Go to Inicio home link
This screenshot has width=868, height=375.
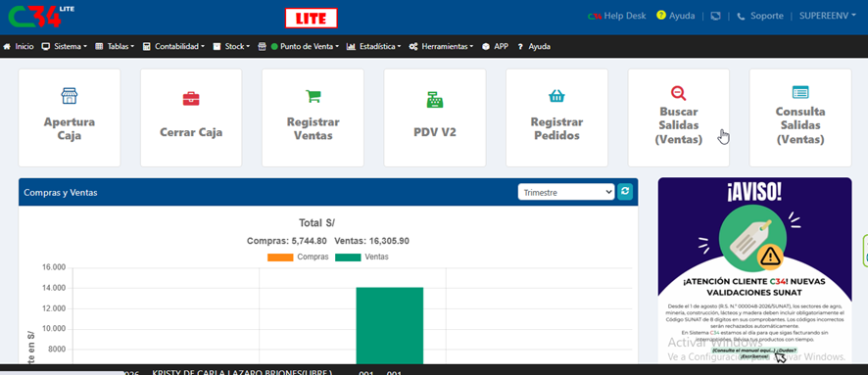[x=19, y=47]
